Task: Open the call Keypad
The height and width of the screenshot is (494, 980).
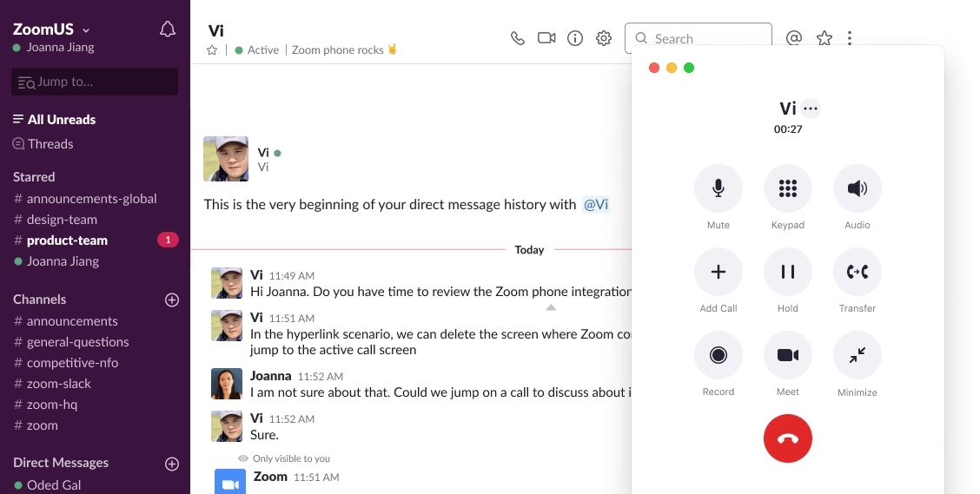Action: click(787, 188)
